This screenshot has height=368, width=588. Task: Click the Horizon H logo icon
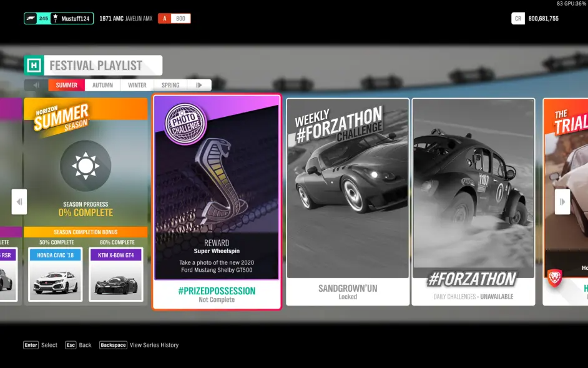[x=34, y=66]
